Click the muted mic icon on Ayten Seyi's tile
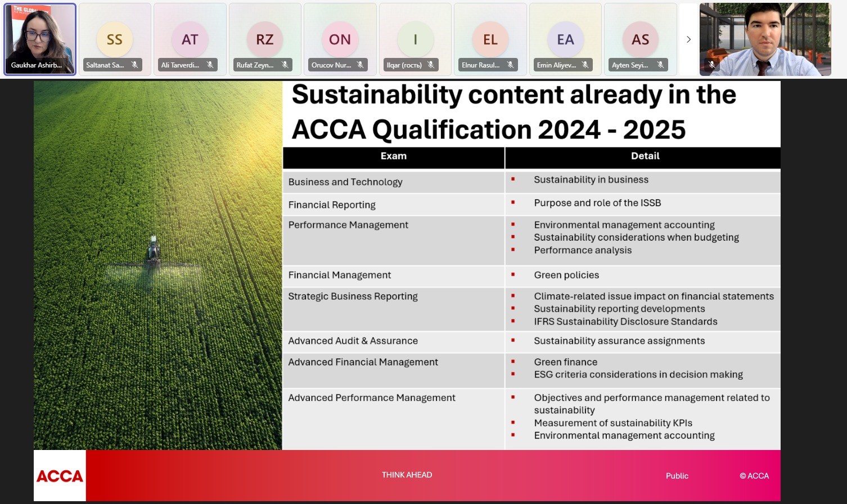 (x=661, y=65)
